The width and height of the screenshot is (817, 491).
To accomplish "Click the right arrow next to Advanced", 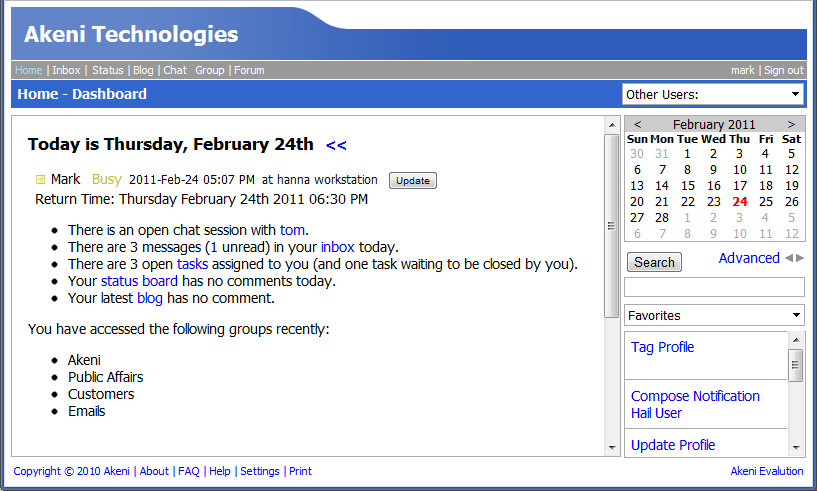I will pos(800,258).
